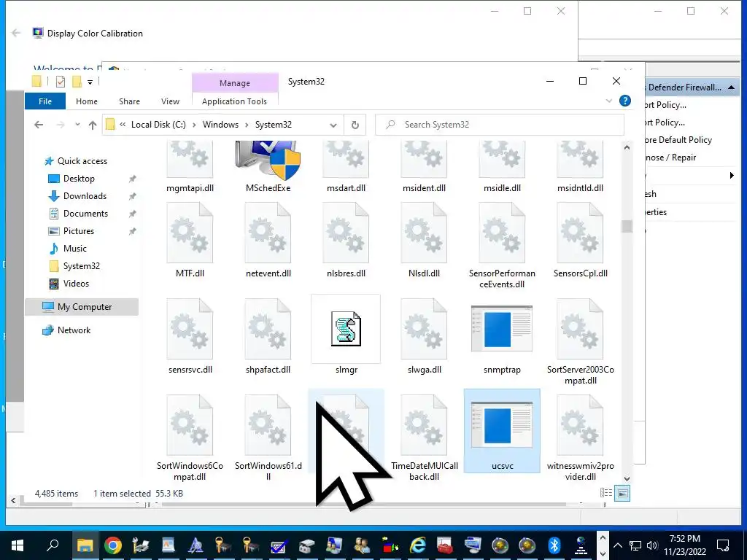Image resolution: width=747 pixels, height=560 pixels.
Task: Select the mgmtapi.dll file icon
Action: (x=190, y=160)
